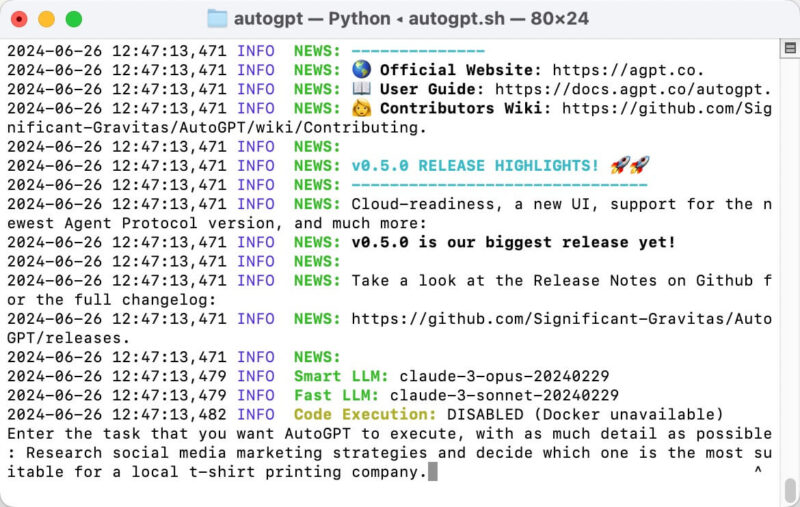The width and height of the screenshot is (800, 507).
Task: Click the book emoji beside User Guide
Action: [361, 89]
